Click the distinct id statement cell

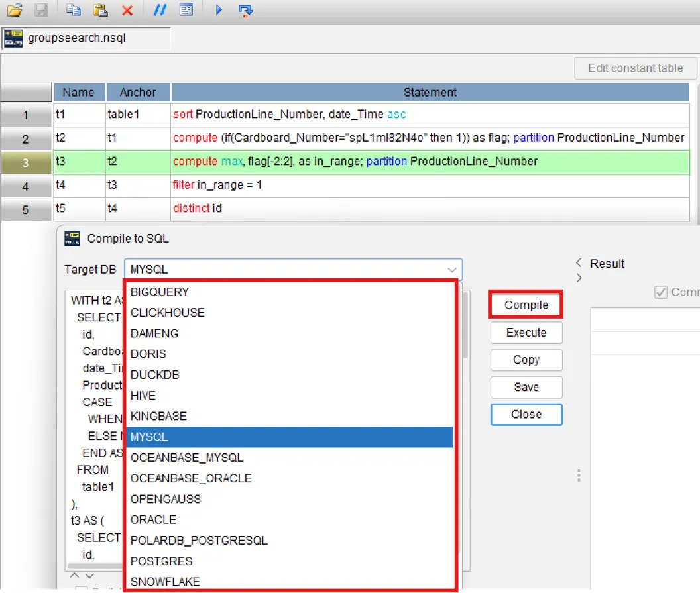tap(430, 209)
